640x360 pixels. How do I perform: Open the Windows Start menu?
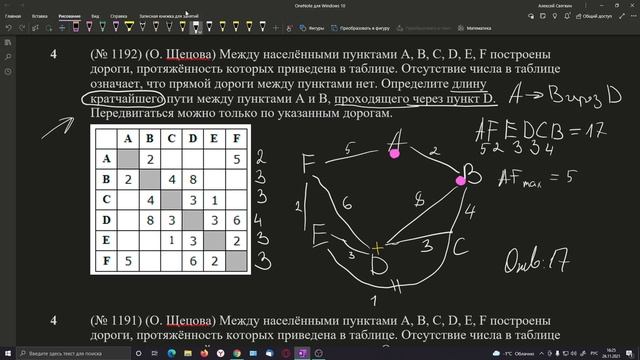(x=7, y=353)
